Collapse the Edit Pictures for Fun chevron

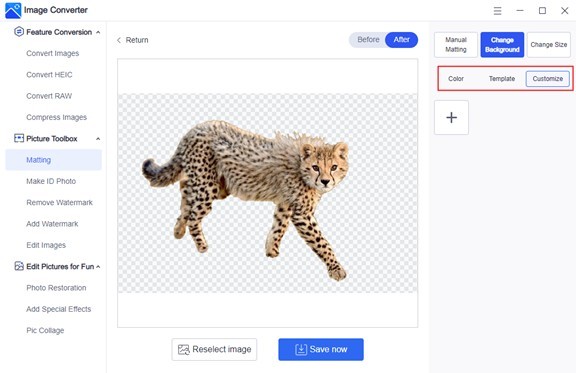pyautogui.click(x=98, y=267)
